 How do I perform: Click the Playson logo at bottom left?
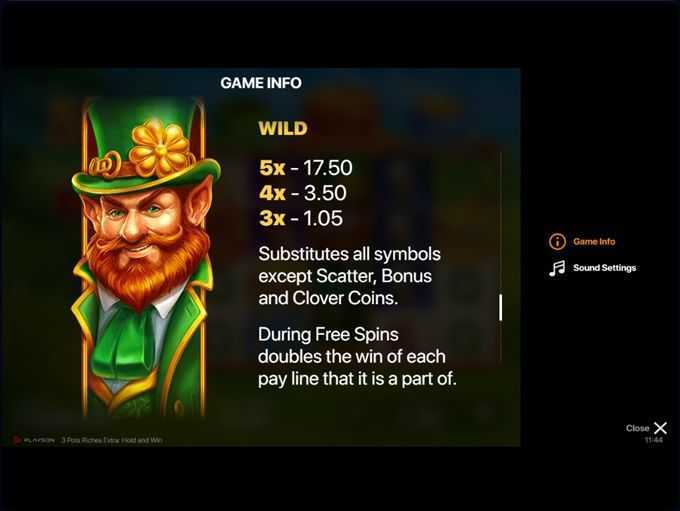35,440
